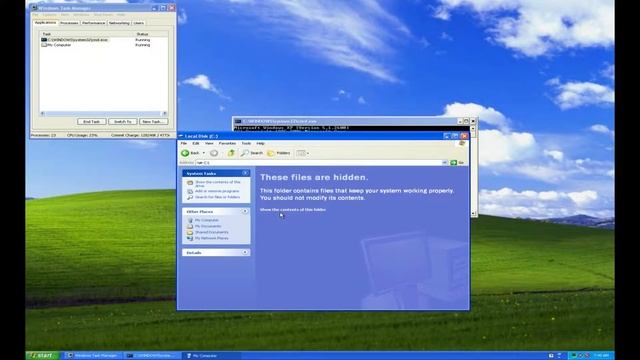Select the Applications tab in Task Manager
640x360 pixels.
tap(46, 23)
